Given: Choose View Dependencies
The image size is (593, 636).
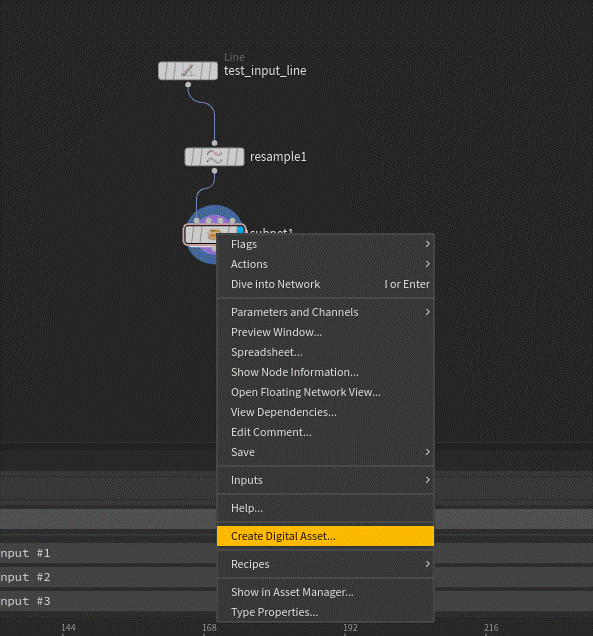Looking at the screenshot, I should (x=325, y=412).
